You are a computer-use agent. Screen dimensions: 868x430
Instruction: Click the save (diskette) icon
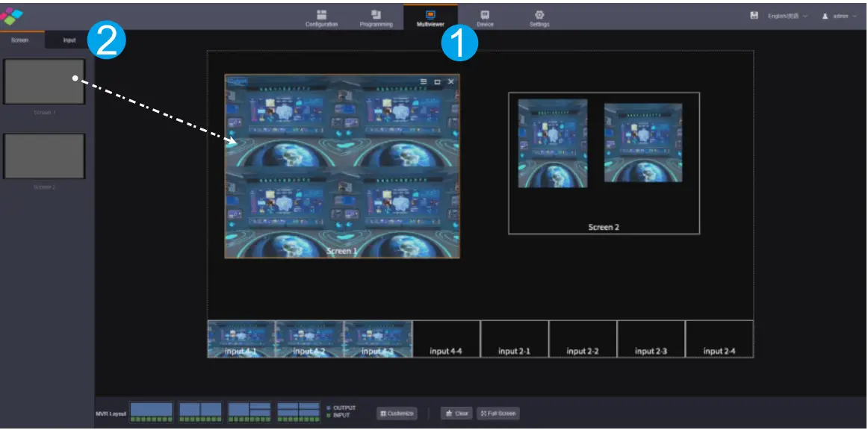pyautogui.click(x=756, y=15)
